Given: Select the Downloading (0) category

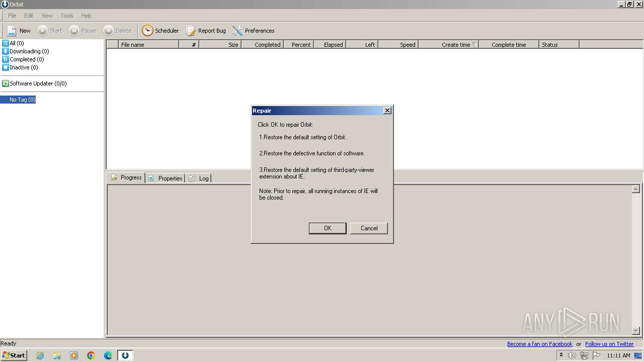Looking at the screenshot, I should click(26, 51).
